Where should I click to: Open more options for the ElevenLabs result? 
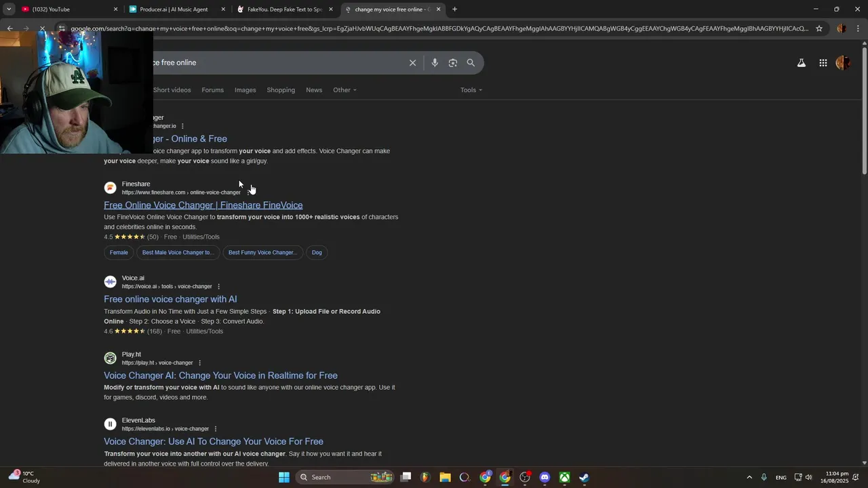pyautogui.click(x=216, y=429)
